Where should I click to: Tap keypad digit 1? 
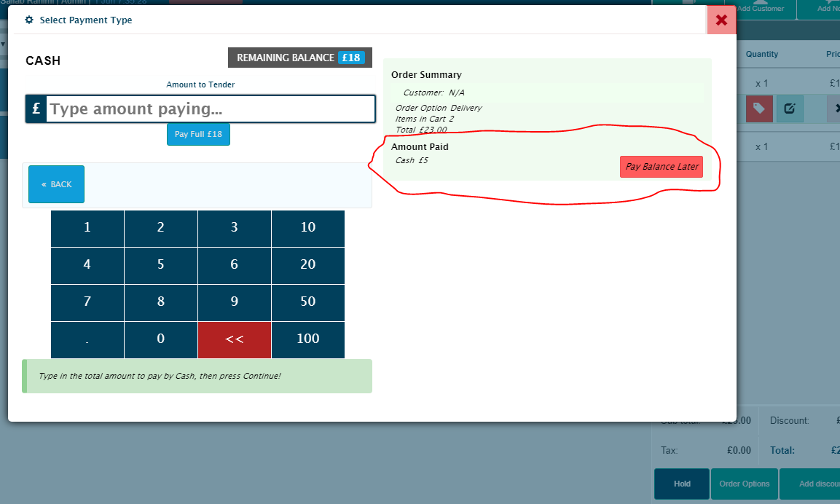pyautogui.click(x=87, y=228)
